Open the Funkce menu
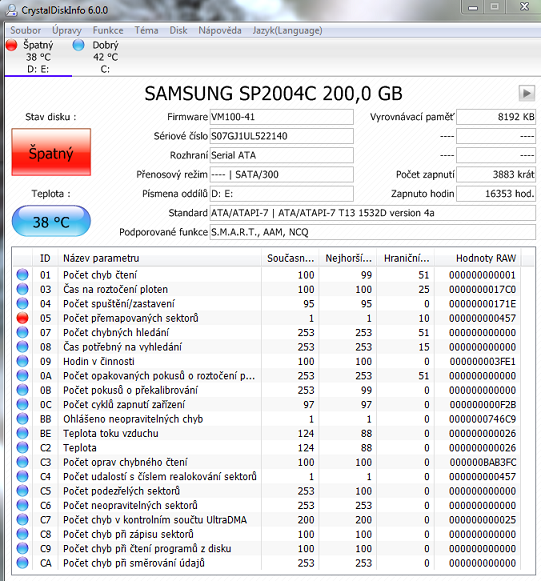This screenshot has width=541, height=581. pyautogui.click(x=108, y=30)
